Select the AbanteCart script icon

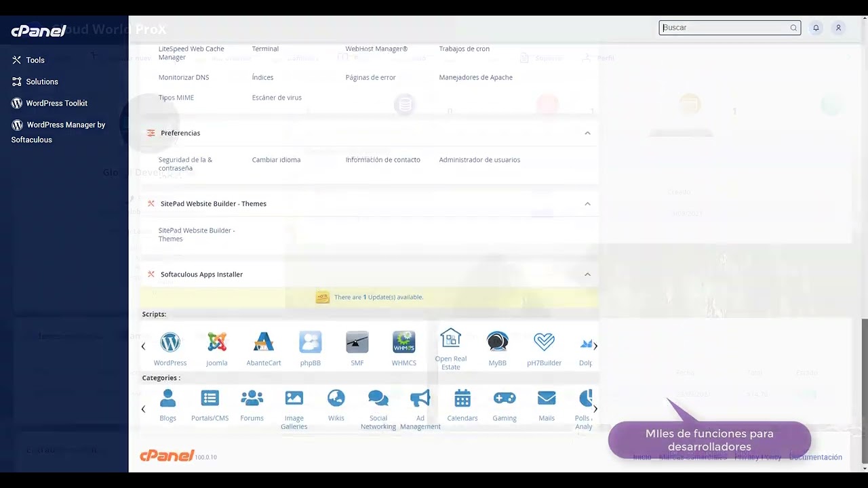pyautogui.click(x=264, y=342)
